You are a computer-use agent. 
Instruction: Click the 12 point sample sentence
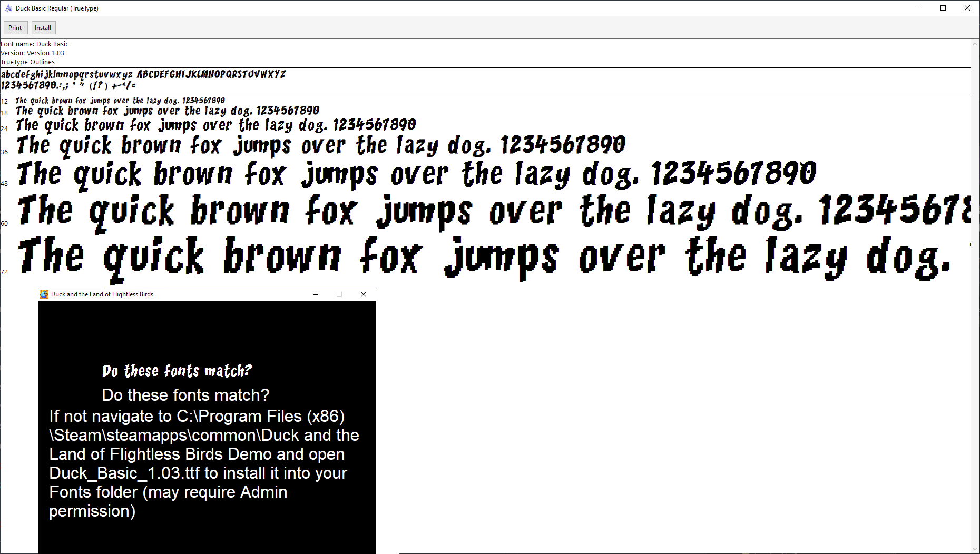point(120,101)
